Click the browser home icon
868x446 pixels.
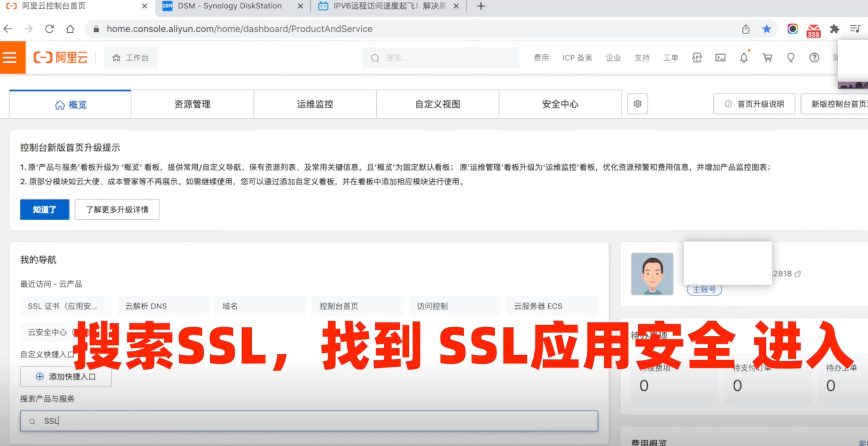point(70,29)
